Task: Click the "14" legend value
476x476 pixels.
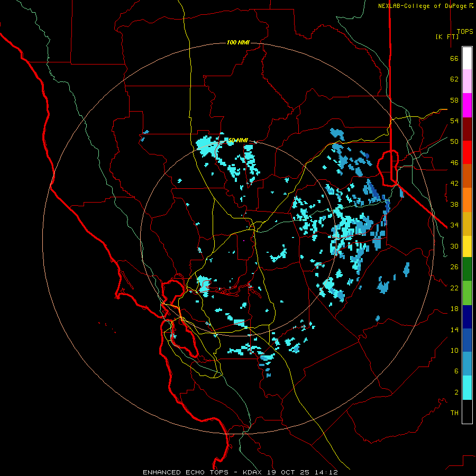Action: point(454,329)
